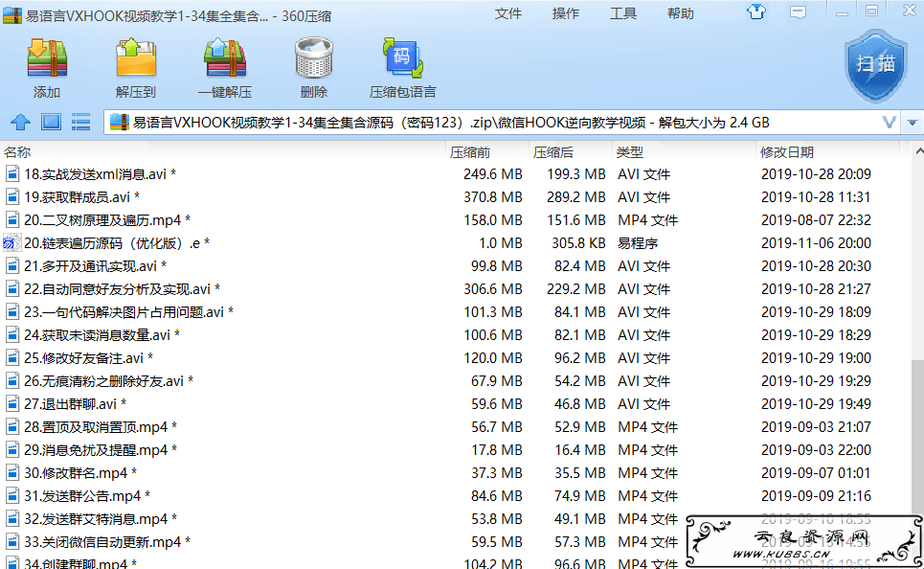Click the file icon of 18.实战发送xml消息.avi

(x=11, y=174)
